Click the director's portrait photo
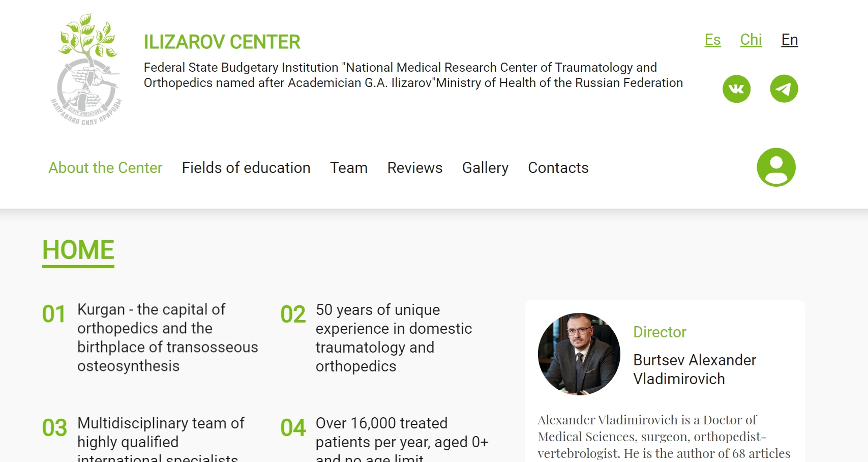 click(x=579, y=354)
